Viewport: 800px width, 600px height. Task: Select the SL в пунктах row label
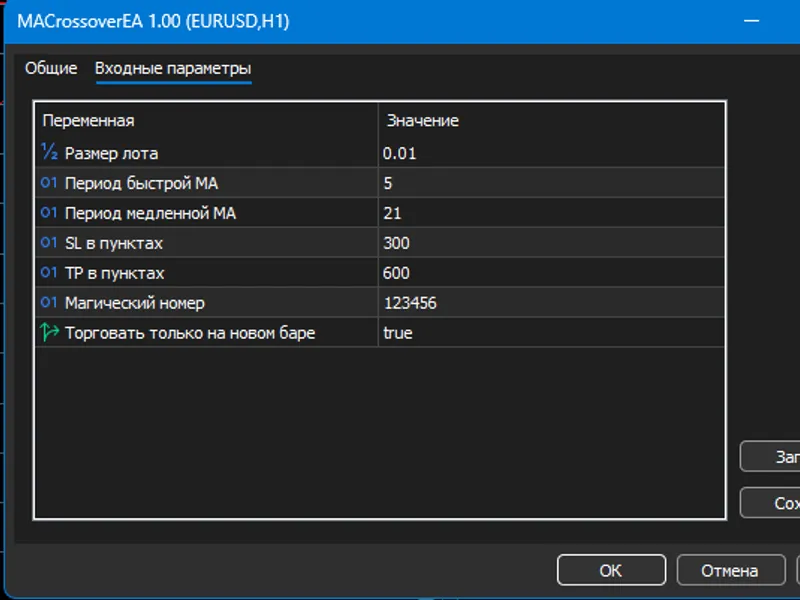coord(114,243)
